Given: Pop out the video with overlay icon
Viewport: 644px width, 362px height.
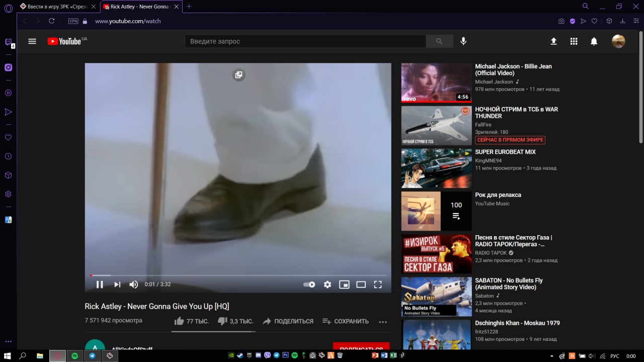Looking at the screenshot, I should pyautogui.click(x=238, y=75).
